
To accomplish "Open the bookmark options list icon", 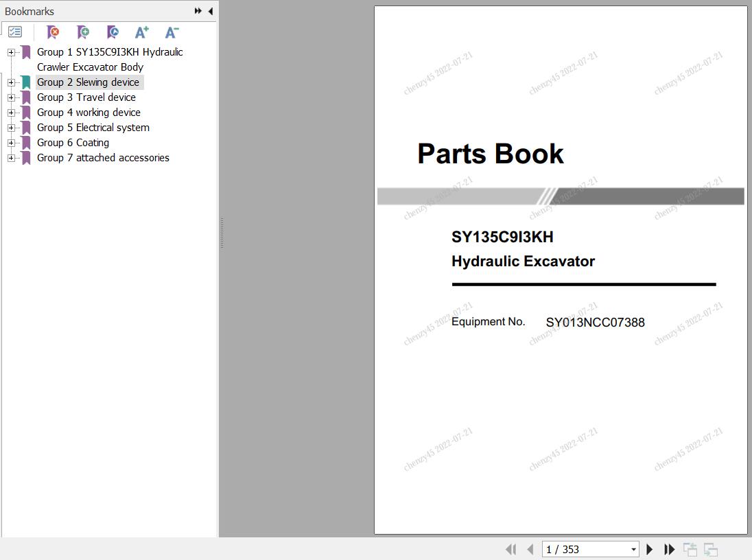I will [x=15, y=32].
